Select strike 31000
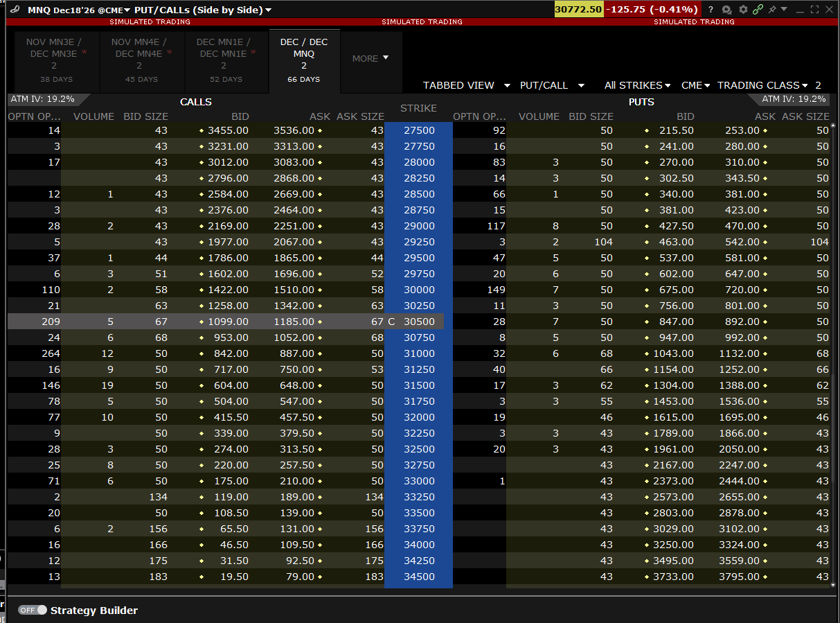 tap(418, 353)
